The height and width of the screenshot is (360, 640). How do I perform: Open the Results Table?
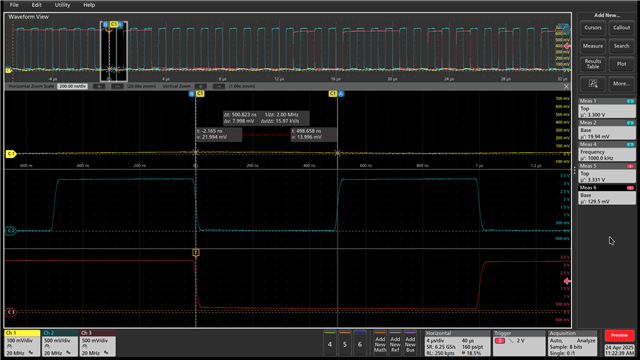(x=593, y=64)
